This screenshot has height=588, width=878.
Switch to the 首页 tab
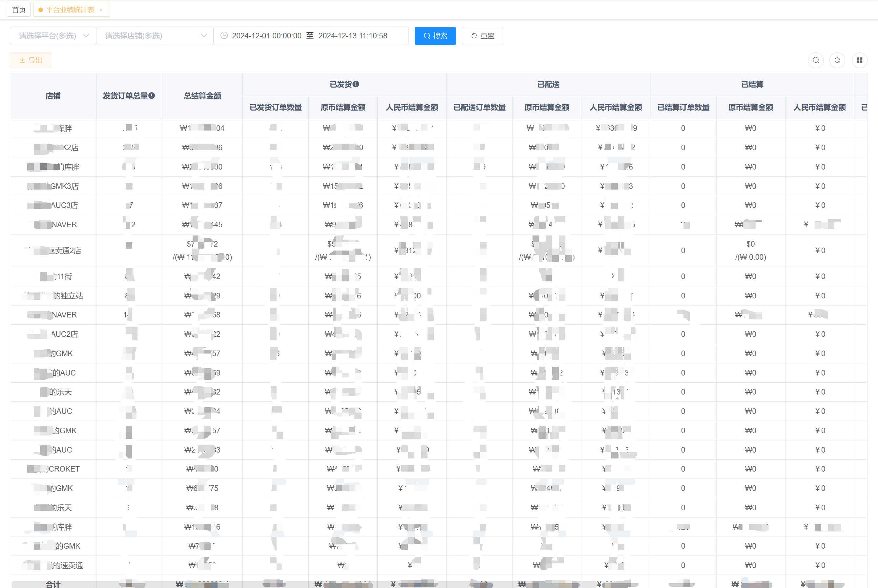point(19,10)
